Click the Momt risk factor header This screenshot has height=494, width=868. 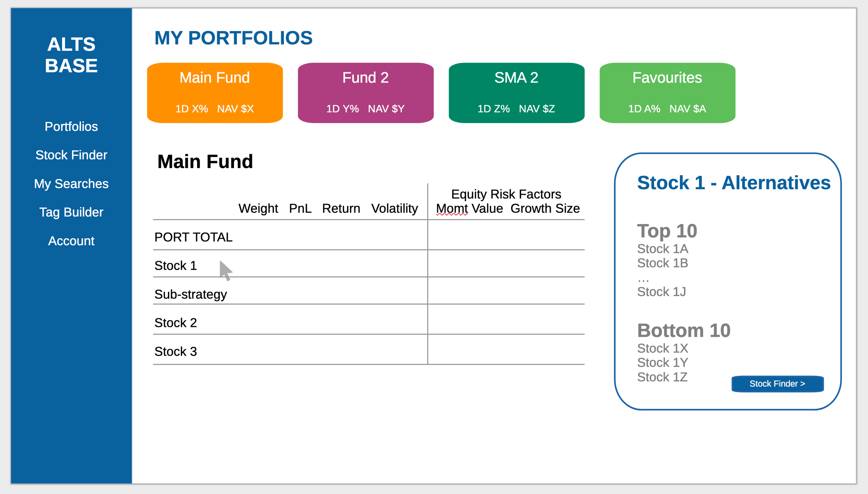tap(452, 209)
